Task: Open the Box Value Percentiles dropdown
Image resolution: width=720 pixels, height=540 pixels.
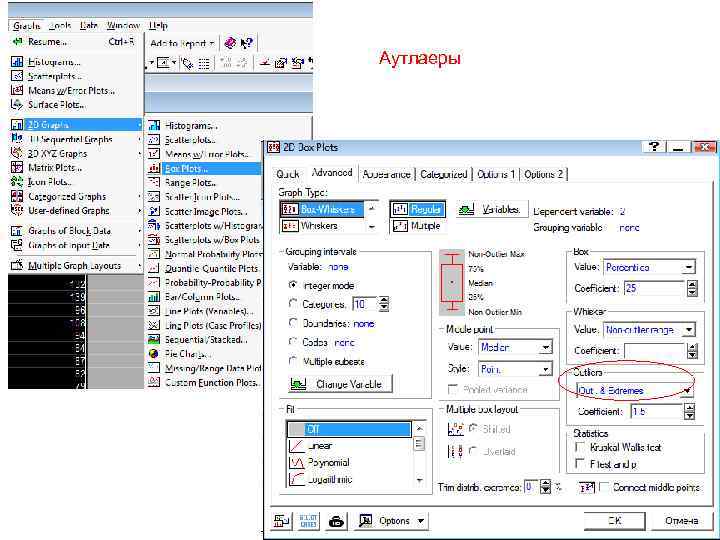Action: [x=688, y=267]
